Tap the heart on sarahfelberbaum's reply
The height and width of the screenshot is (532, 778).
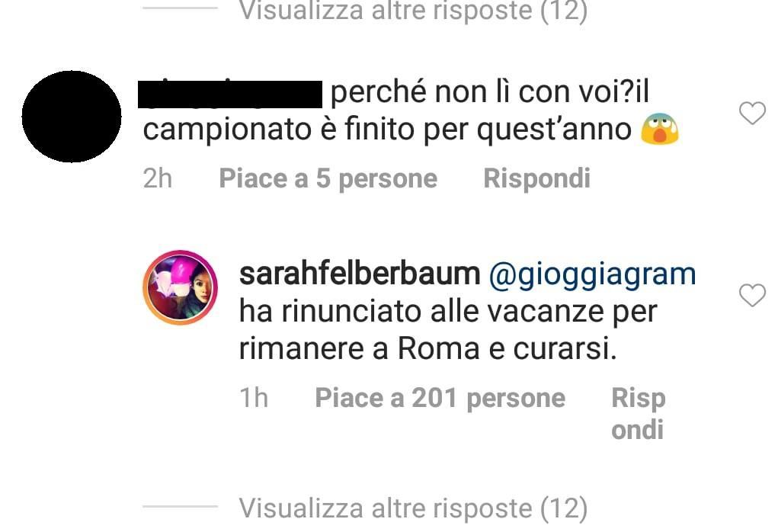[x=753, y=296]
